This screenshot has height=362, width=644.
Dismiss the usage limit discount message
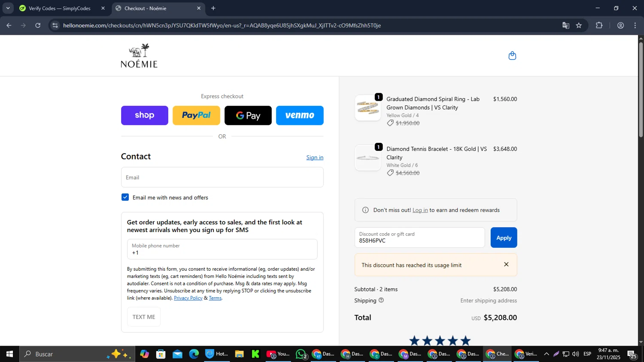[x=506, y=265]
